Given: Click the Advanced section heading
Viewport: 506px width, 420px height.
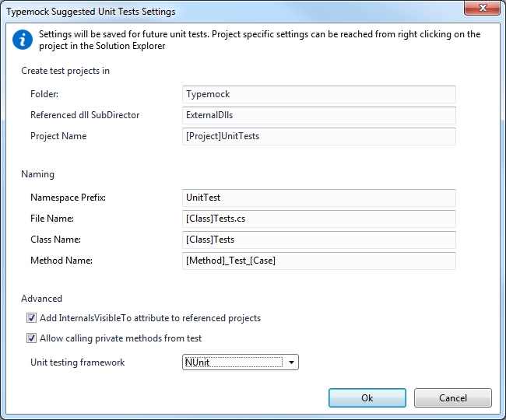Looking at the screenshot, I should tap(41, 298).
